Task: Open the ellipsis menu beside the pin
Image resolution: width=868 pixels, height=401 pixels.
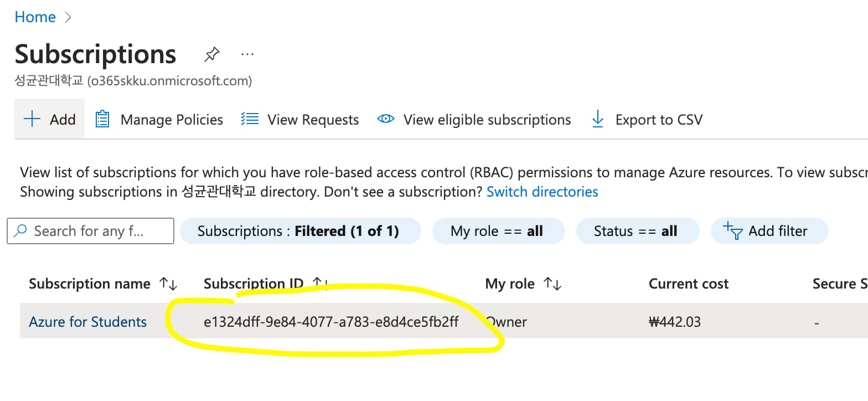Action: [247, 54]
